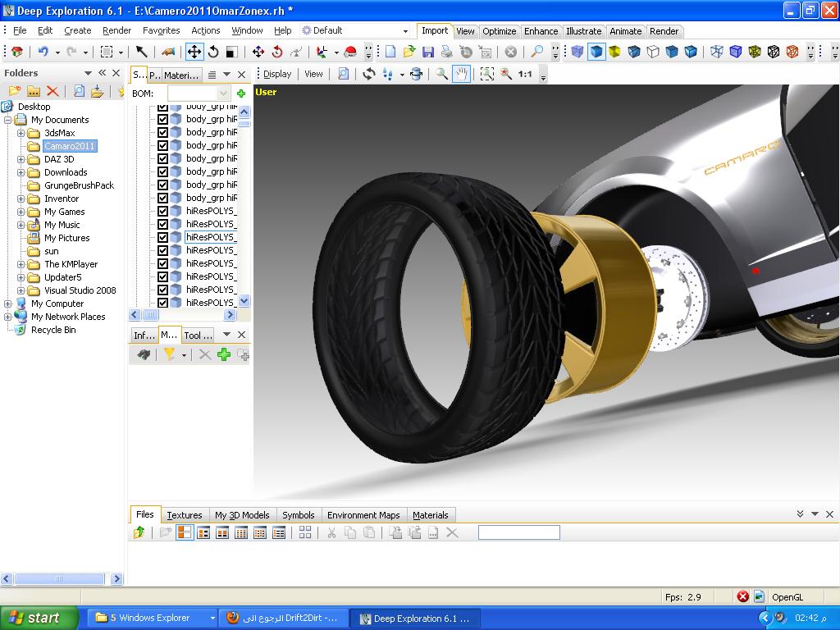Select the Recycle Bin tree item
Image resolution: width=840 pixels, height=630 pixels.
[53, 330]
